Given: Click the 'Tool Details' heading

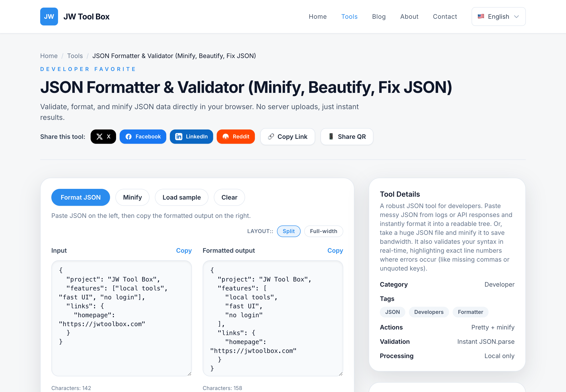Looking at the screenshot, I should (x=400, y=194).
